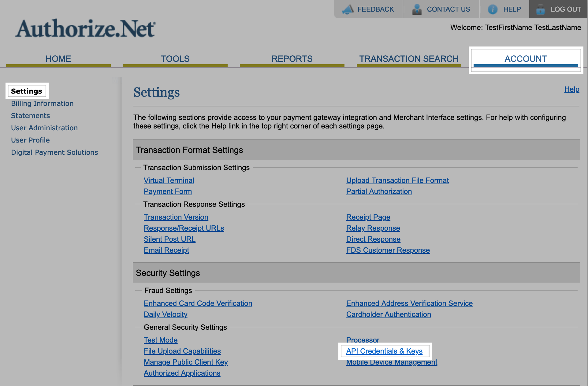The image size is (588, 386).
Task: Click the Log Out icon
Action: pyautogui.click(x=541, y=9)
